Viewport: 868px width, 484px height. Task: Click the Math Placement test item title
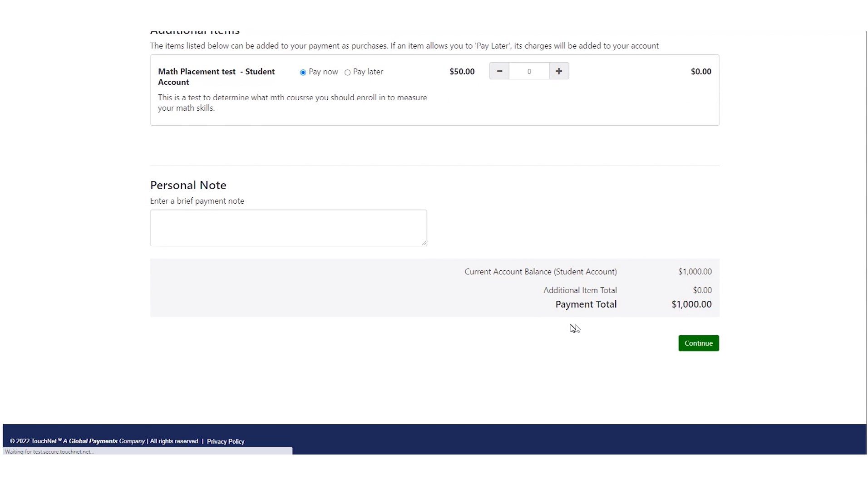216,77
